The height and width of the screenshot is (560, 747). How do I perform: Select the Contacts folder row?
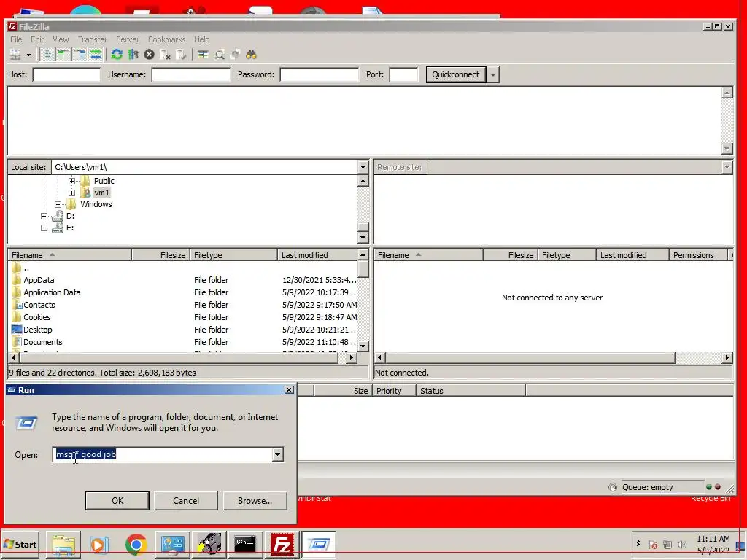[183, 305]
